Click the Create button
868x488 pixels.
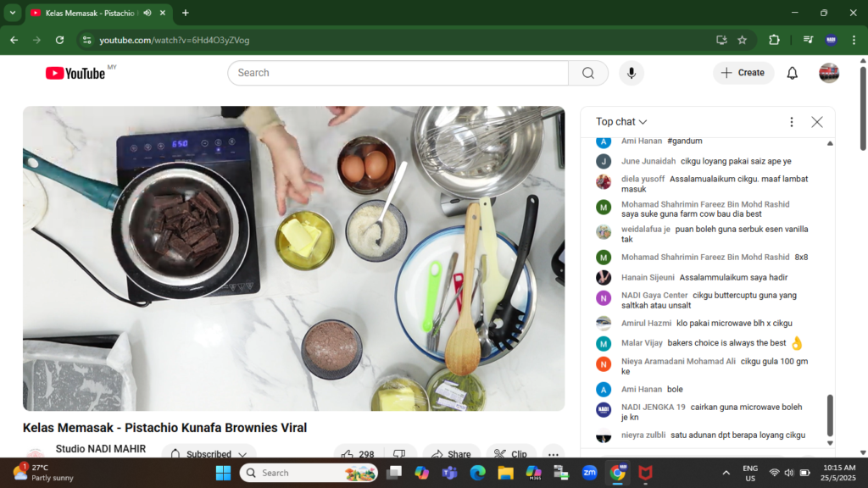[x=743, y=73]
